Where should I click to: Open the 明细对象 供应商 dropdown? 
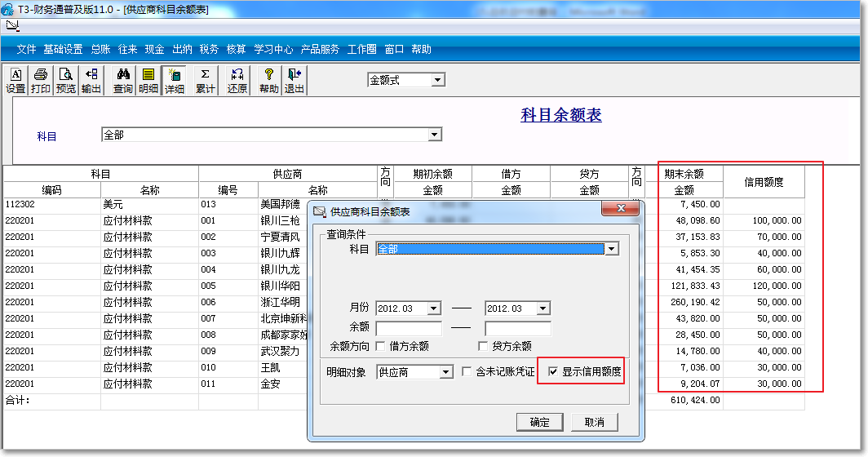coord(445,372)
